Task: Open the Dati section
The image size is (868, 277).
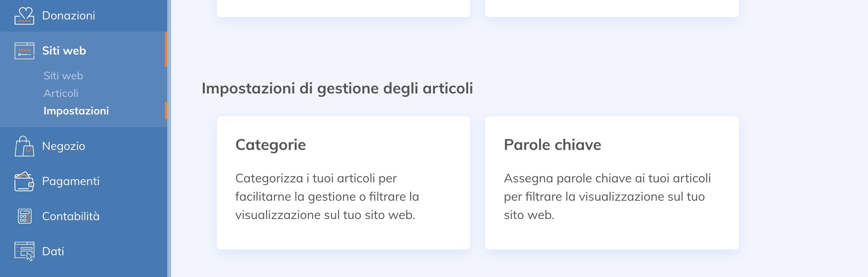Action: click(x=53, y=251)
